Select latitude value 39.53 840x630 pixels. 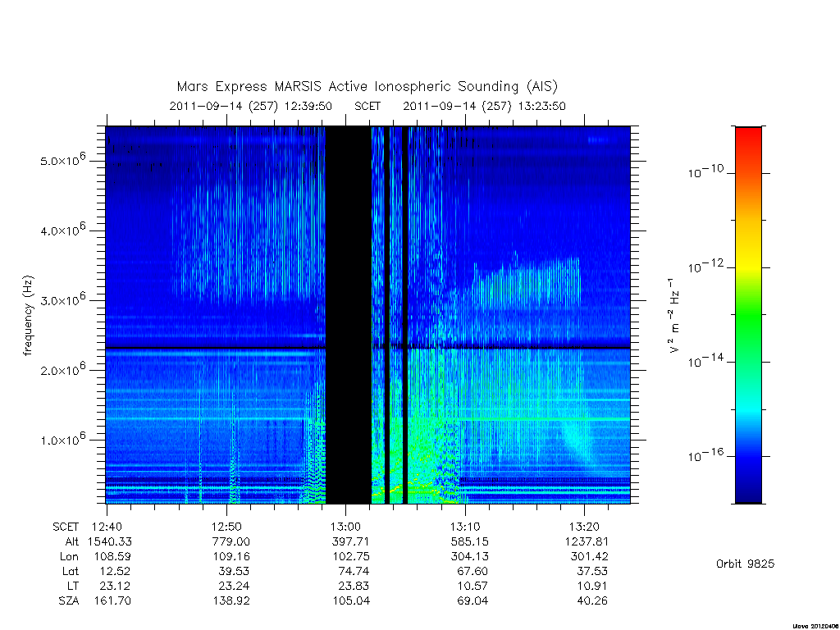point(234,571)
